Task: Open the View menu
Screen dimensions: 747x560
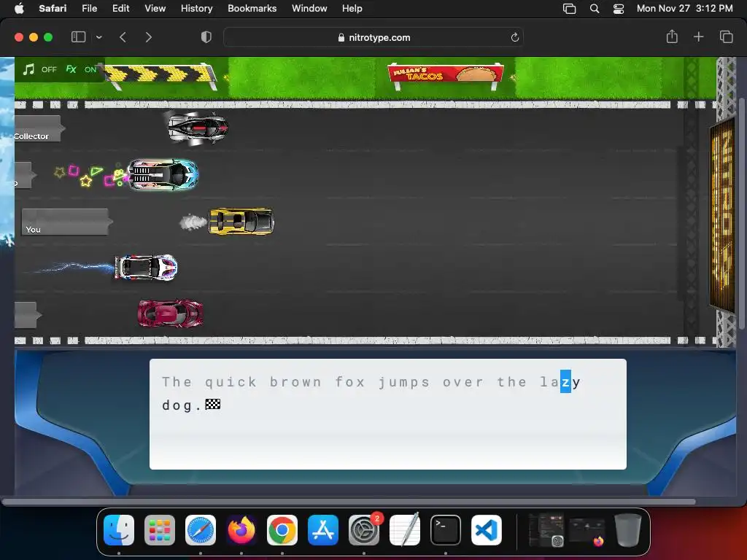Action: point(155,8)
